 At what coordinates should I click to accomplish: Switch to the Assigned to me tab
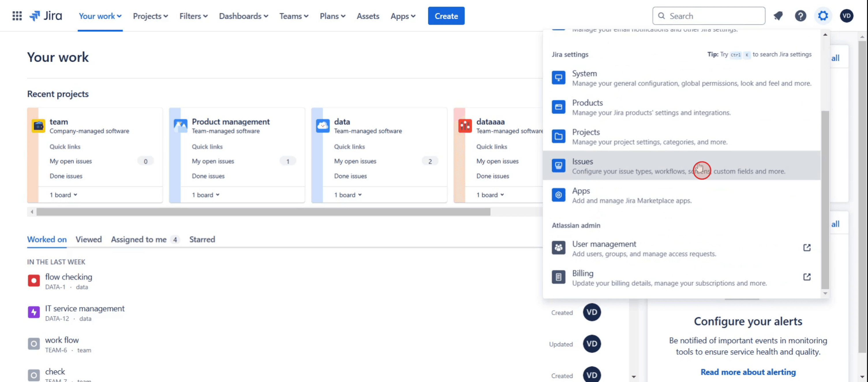point(139,239)
